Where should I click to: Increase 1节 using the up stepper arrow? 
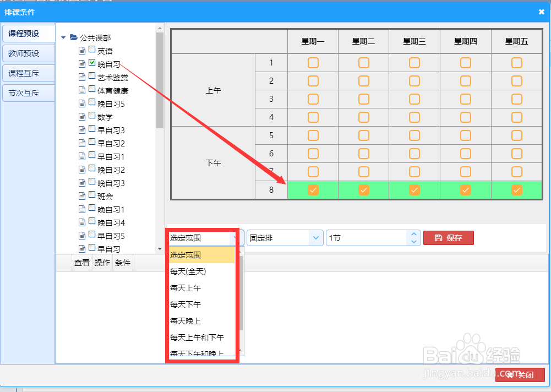[x=414, y=234]
